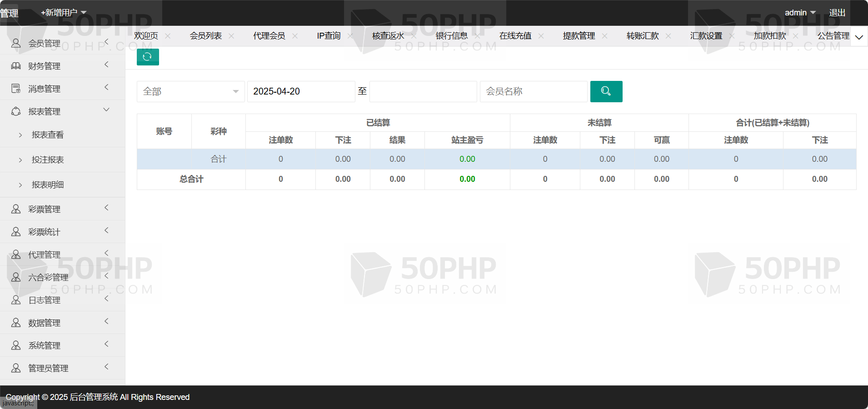Click the 会员管理 user icon in sidebar
This screenshot has height=409, width=868.
point(16,43)
